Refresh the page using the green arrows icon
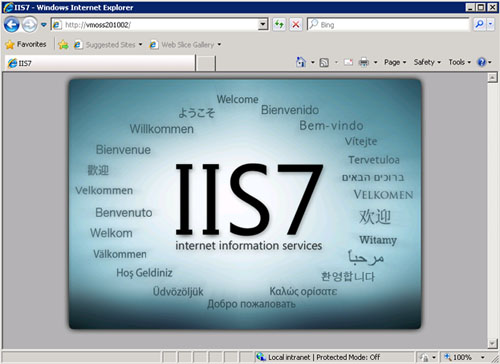 (x=279, y=25)
